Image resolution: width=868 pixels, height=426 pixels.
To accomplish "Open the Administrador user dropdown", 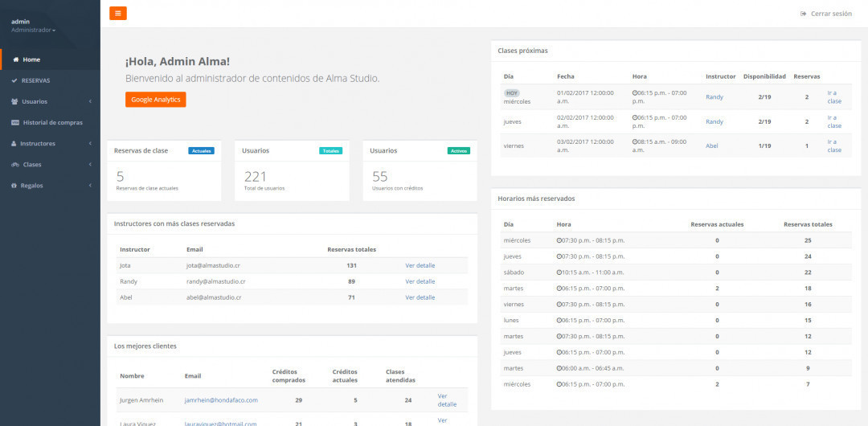I will click(x=33, y=30).
